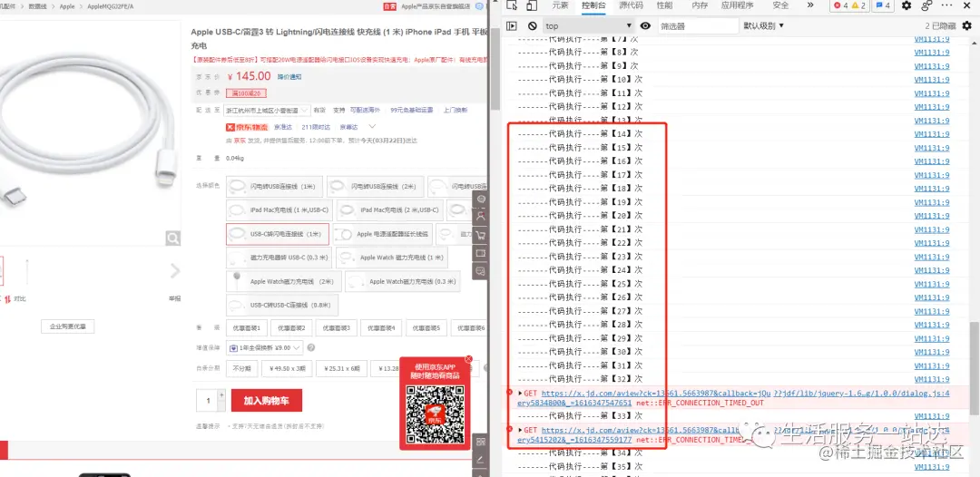
Task: Open VM1131:9 link on the 第【14】次 row
Action: pos(931,134)
